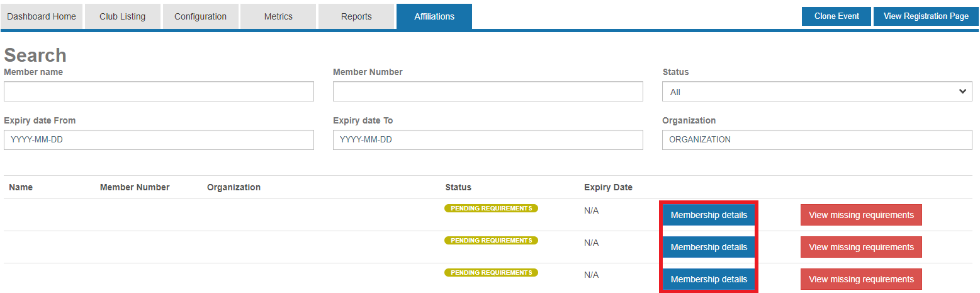The height and width of the screenshot is (293, 980).
Task: Open the Dashboard Home tab
Action: click(x=42, y=16)
